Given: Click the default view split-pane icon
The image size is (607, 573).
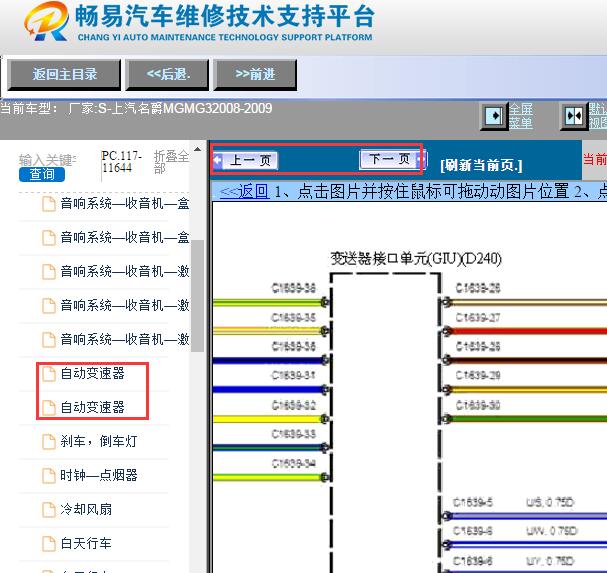Looking at the screenshot, I should click(x=574, y=115).
